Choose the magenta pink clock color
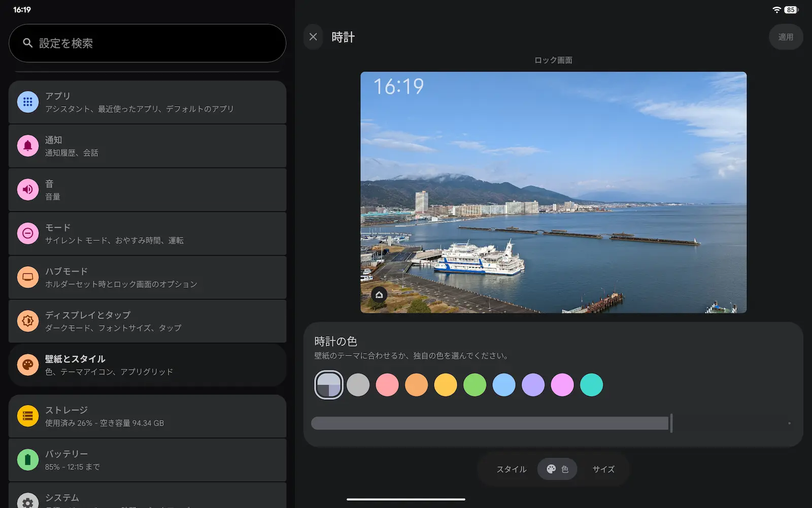This screenshot has height=508, width=812. click(562, 385)
